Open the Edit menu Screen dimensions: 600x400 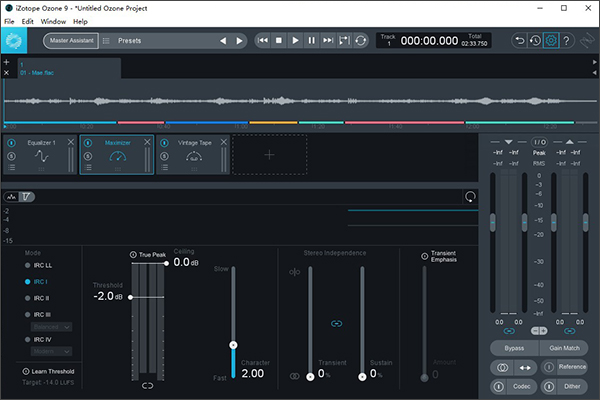(x=27, y=21)
